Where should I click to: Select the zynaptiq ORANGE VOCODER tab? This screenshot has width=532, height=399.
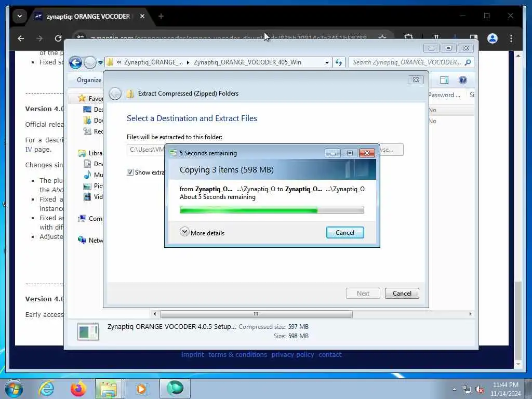tap(88, 16)
